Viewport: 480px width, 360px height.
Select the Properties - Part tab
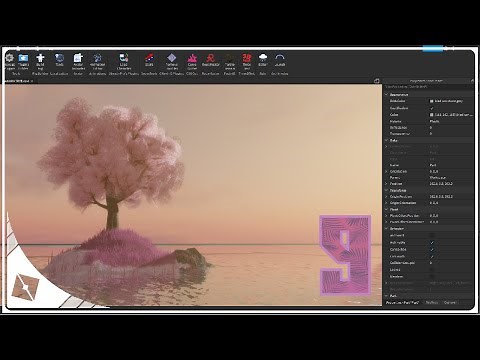402,303
